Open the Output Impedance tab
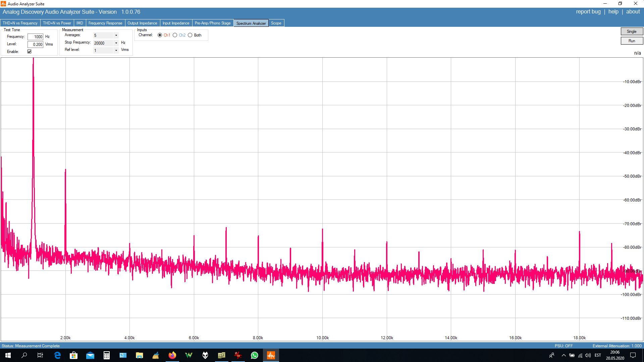This screenshot has height=362, width=644. click(x=142, y=23)
